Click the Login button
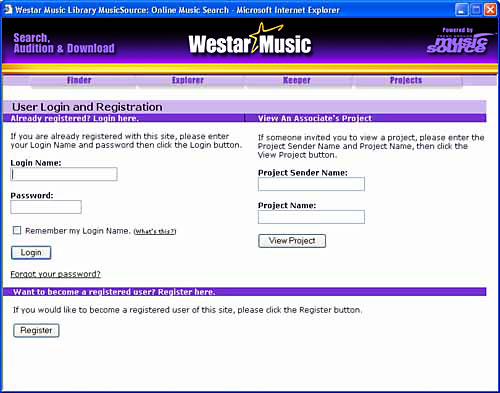Screen dimensions: 500x393 point(31,253)
